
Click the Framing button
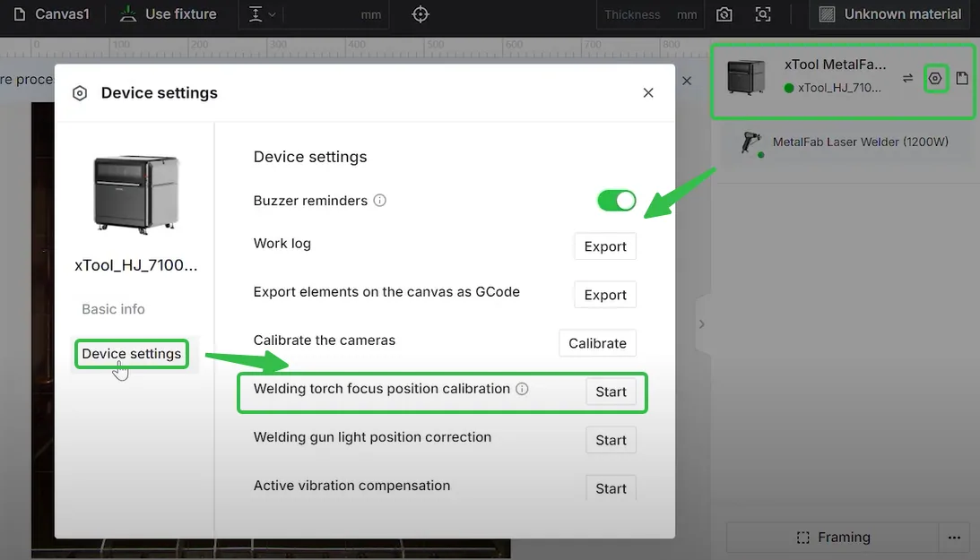point(832,537)
